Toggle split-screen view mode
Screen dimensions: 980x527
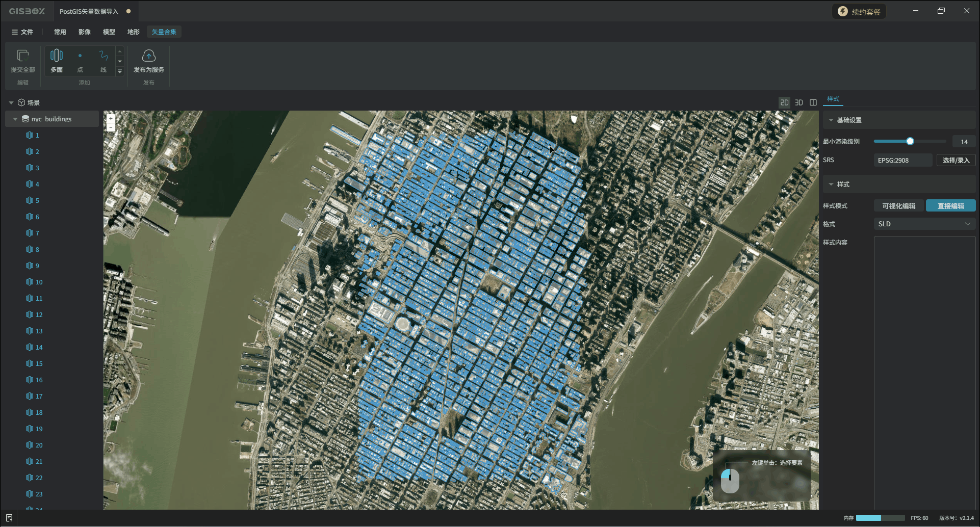click(813, 102)
